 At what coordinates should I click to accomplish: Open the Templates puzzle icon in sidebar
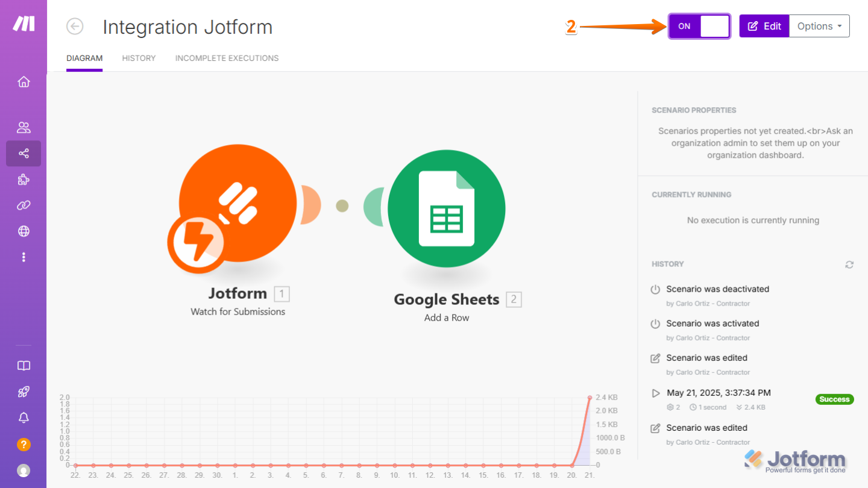24,180
